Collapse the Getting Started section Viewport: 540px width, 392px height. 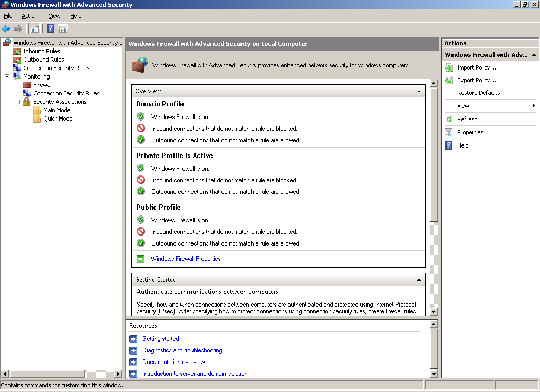419,280
